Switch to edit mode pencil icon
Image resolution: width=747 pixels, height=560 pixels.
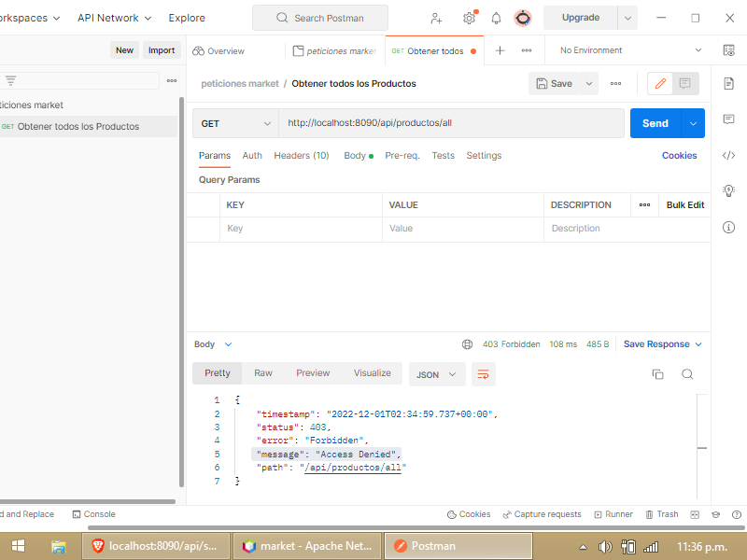pos(660,84)
